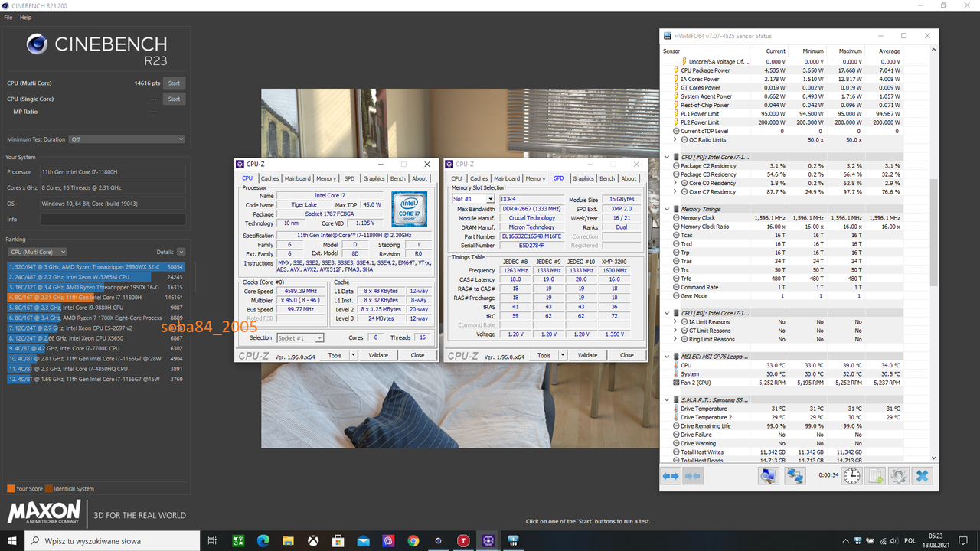Click Close in SPD CPU-Z window

(626, 355)
